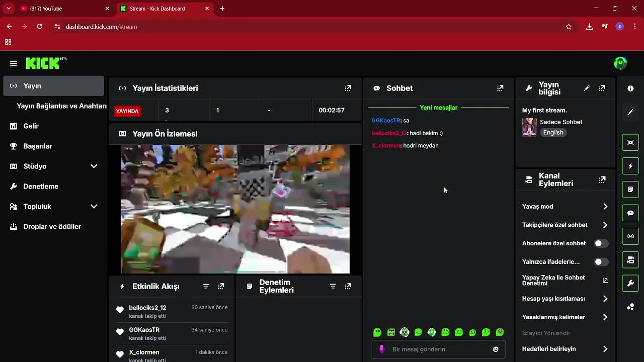
Task: Insert the heart-eyes emote
Action: tap(500, 332)
